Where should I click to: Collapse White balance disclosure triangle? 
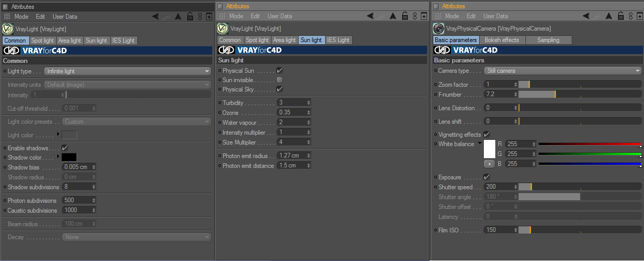[480, 144]
